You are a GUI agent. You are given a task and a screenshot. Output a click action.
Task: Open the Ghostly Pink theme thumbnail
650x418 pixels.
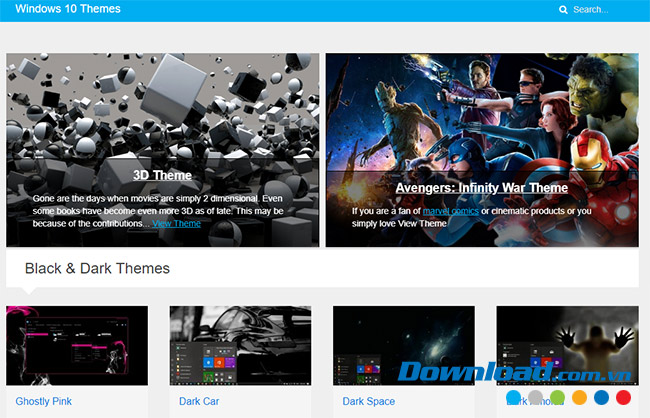77,345
